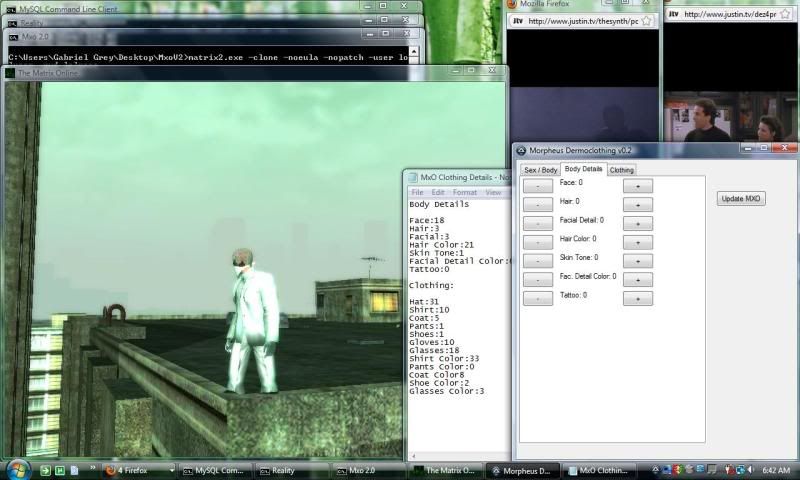Open the Windows Start orb
The image size is (800, 480).
[19, 470]
